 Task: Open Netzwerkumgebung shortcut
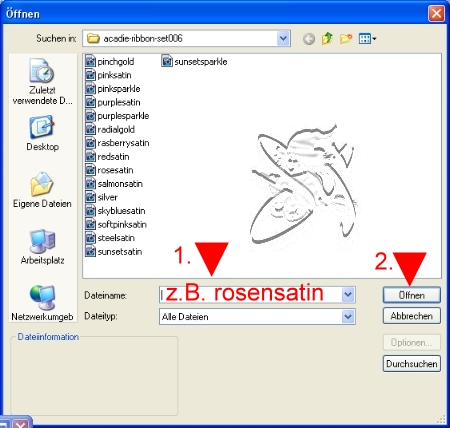point(42,303)
